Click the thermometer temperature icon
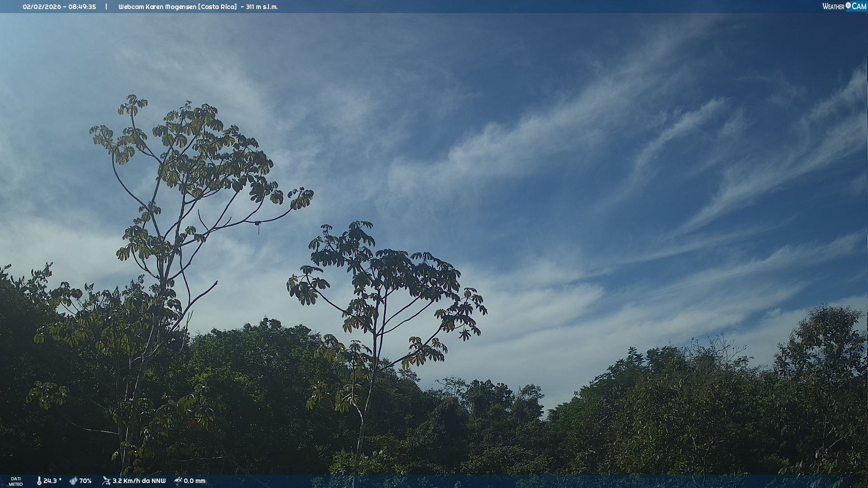Image resolution: width=868 pixels, height=488 pixels. (39, 481)
